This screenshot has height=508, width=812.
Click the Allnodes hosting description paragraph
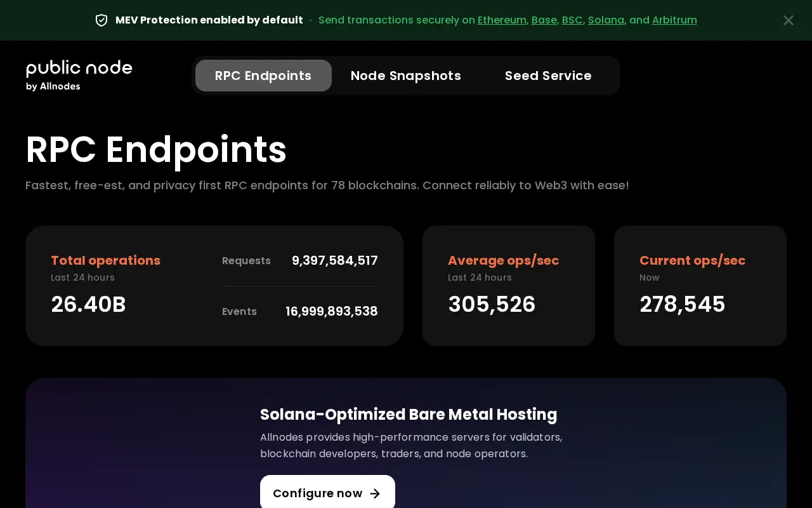(411, 446)
